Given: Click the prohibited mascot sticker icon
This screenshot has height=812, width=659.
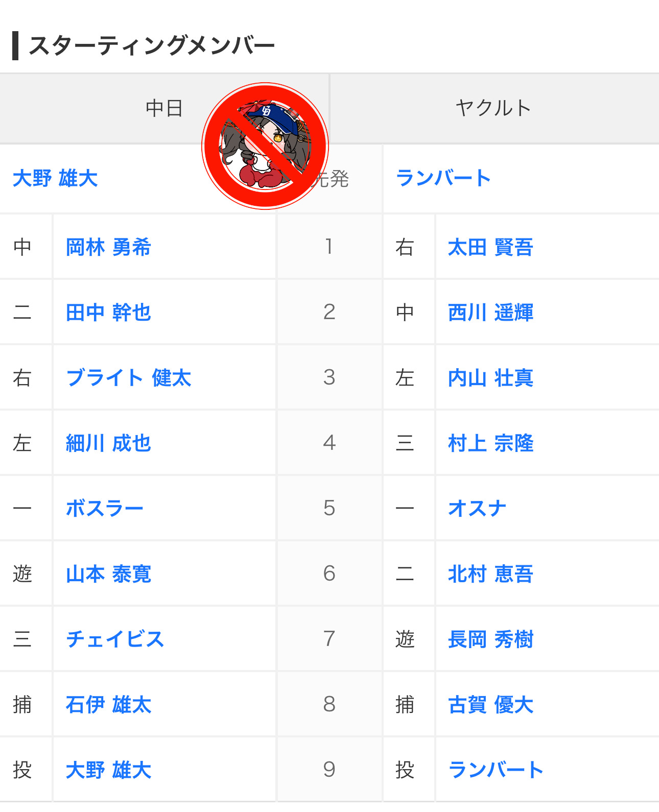Looking at the screenshot, I should 265,146.
